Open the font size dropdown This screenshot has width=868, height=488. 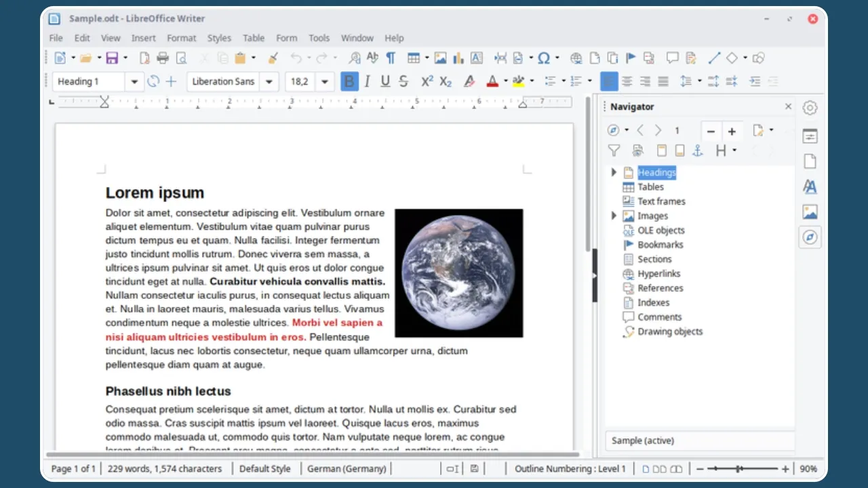pyautogui.click(x=324, y=81)
